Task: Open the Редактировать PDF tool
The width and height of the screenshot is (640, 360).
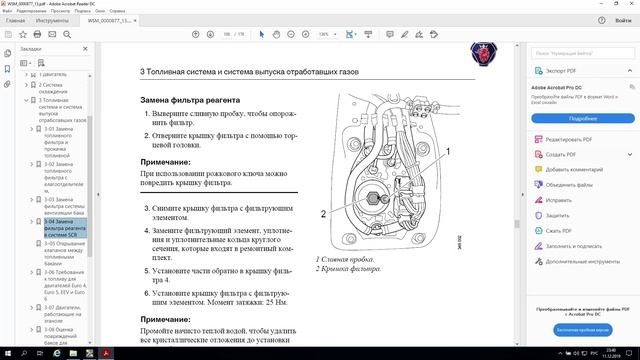Action: pos(569,140)
